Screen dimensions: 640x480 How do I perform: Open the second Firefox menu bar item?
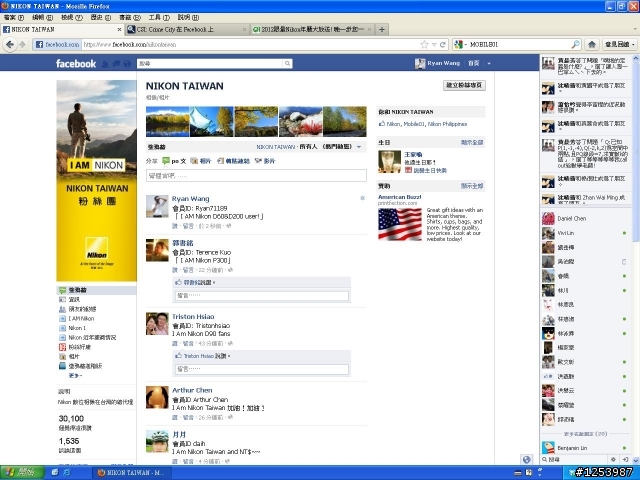[x=42, y=18]
